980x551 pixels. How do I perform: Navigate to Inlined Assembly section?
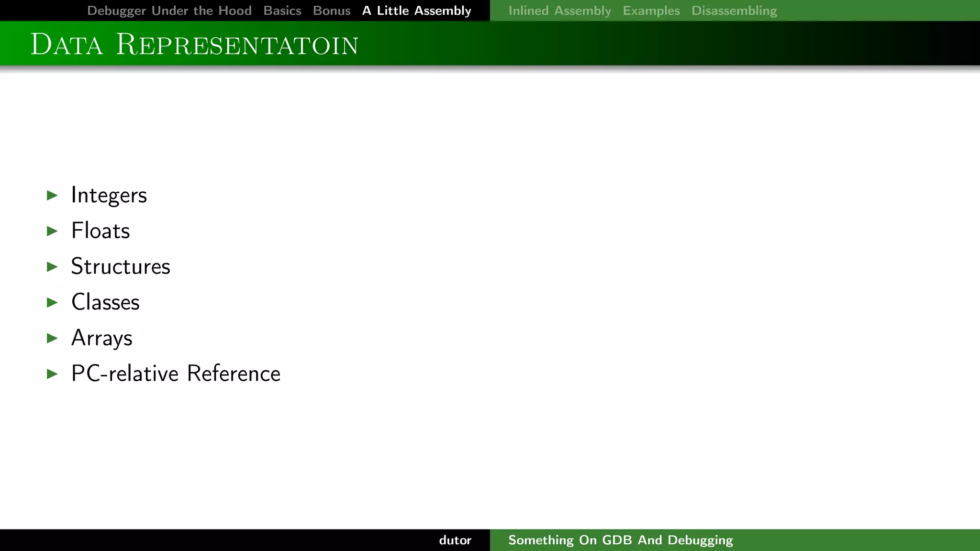tap(559, 11)
